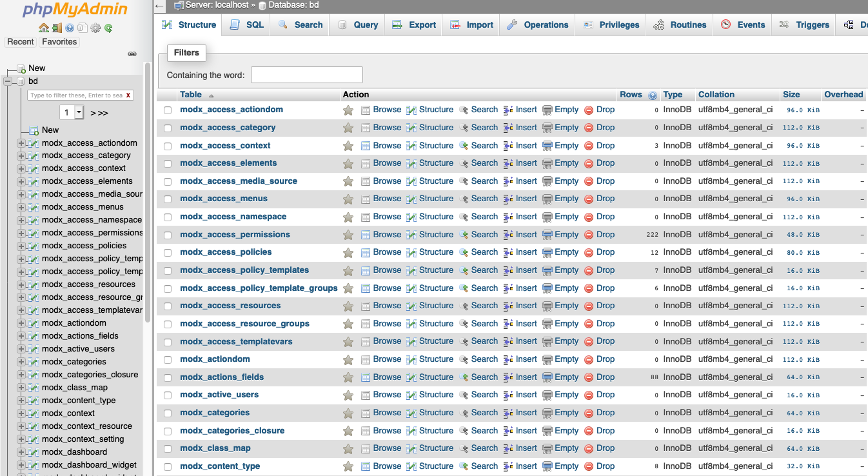The width and height of the screenshot is (868, 476).
Task: Click Browse icon for modx_actions_fields row
Action: tap(366, 377)
